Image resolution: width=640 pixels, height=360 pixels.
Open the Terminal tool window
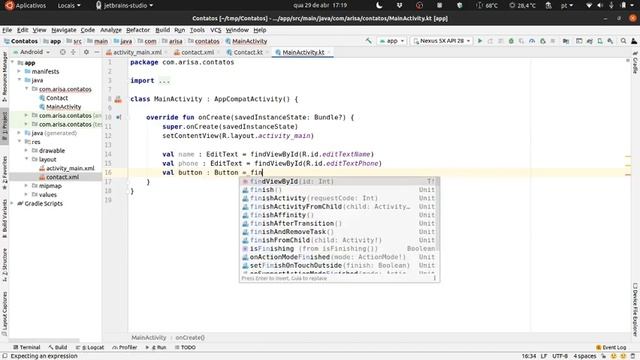(x=27, y=347)
